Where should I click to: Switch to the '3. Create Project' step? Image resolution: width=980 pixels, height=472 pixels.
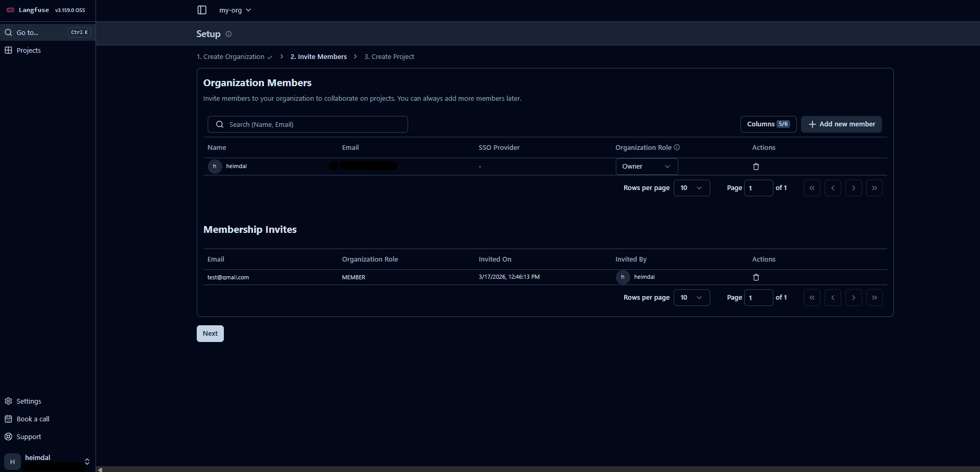click(x=389, y=56)
